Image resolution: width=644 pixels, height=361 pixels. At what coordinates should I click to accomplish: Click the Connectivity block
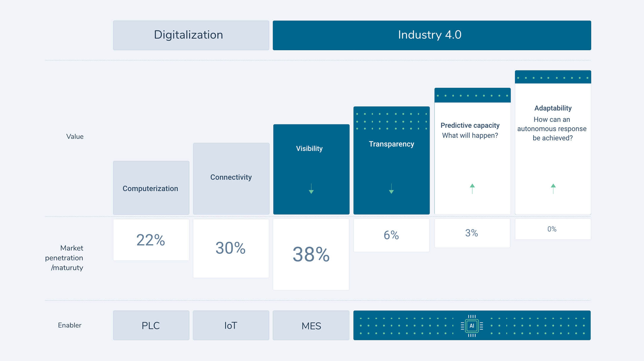click(x=231, y=178)
